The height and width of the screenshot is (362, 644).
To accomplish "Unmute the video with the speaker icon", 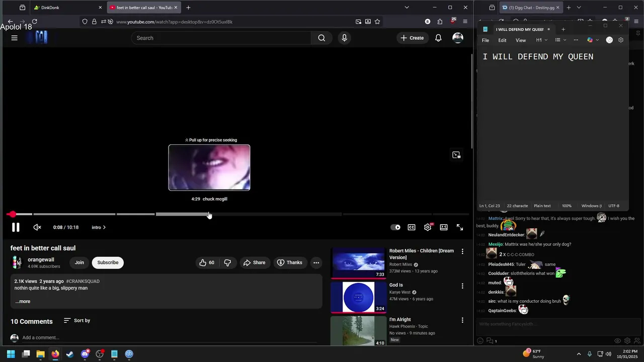I will (x=37, y=227).
